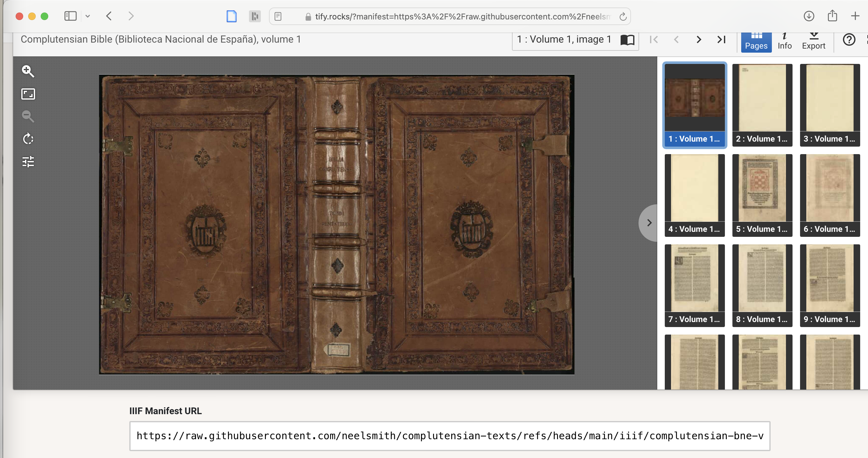The image size is (868, 458).
Task: Toggle double-page book view
Action: (628, 40)
